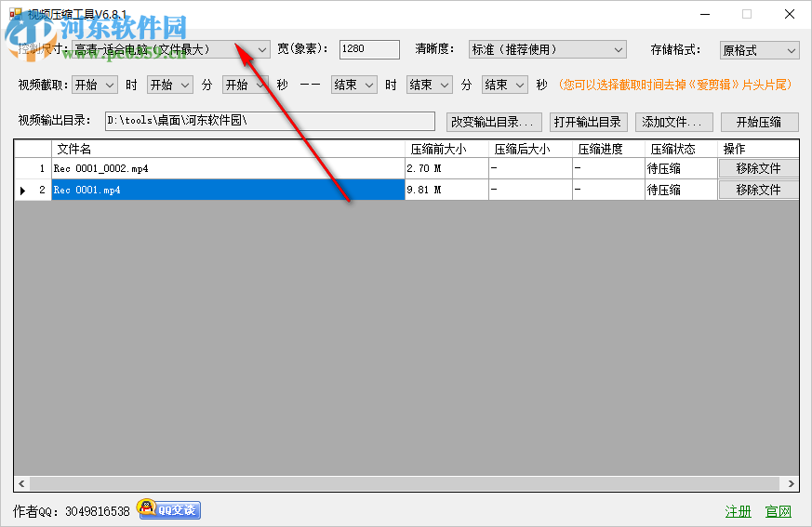Viewport: 812px width, 527px height.
Task: Click the 压缩状态 column header
Action: [x=681, y=149]
